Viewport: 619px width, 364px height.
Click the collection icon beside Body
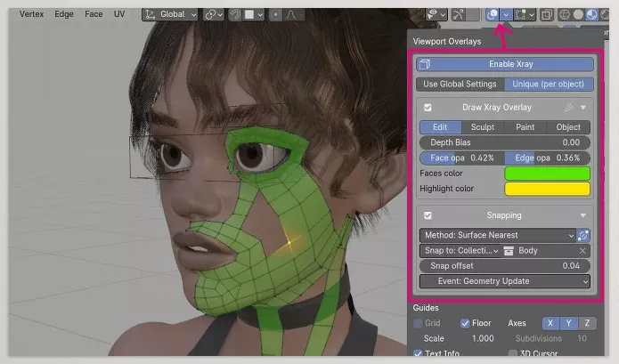(x=509, y=251)
